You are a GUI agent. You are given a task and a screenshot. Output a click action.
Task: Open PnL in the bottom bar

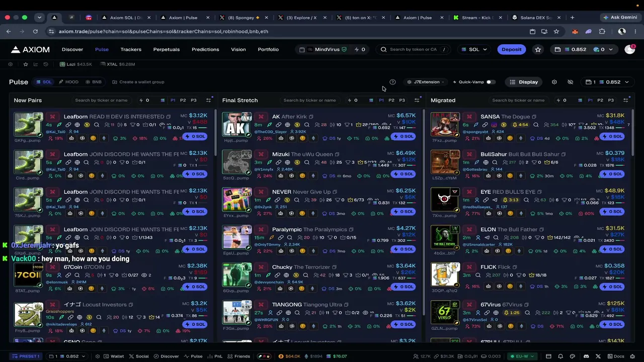pyautogui.click(x=215, y=356)
